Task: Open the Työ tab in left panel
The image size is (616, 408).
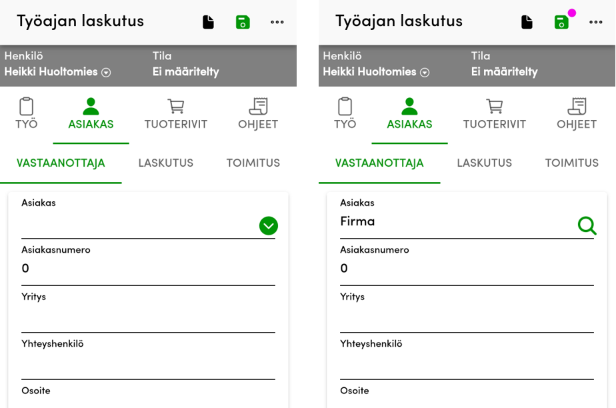Action: pos(27,114)
